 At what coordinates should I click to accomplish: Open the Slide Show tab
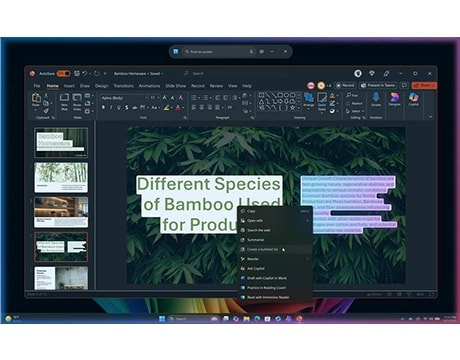(x=176, y=86)
